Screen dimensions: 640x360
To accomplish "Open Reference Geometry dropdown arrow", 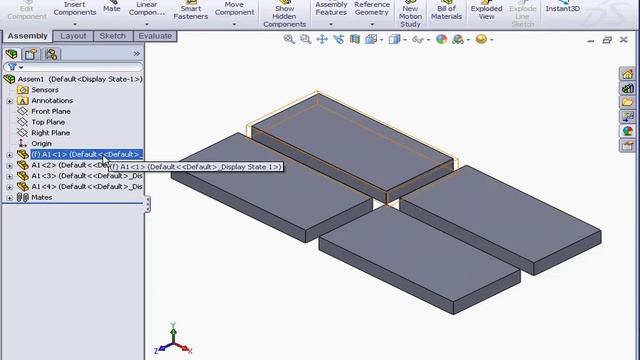I will point(372,24).
